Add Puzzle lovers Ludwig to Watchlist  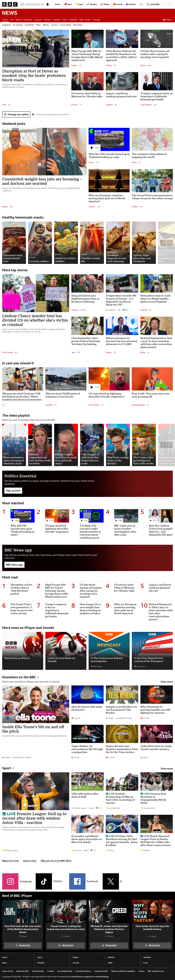66,945
